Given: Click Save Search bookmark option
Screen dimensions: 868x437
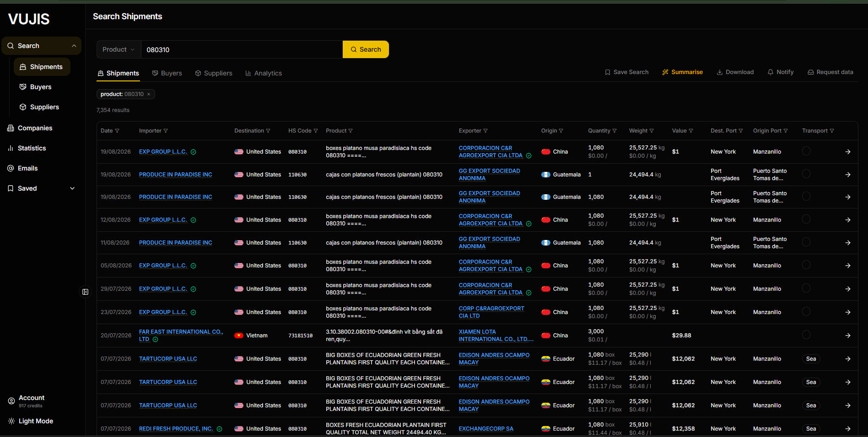Looking at the screenshot, I should (626, 72).
